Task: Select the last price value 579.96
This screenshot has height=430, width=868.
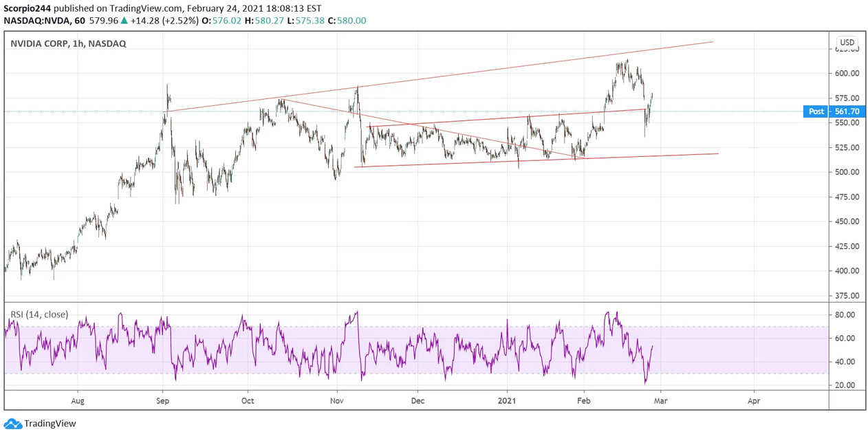Action: click(103, 21)
